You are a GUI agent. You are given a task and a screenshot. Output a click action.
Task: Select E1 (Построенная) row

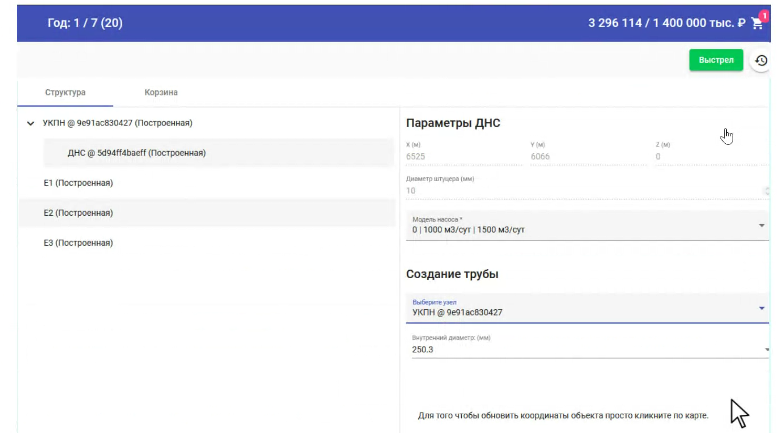(x=207, y=183)
